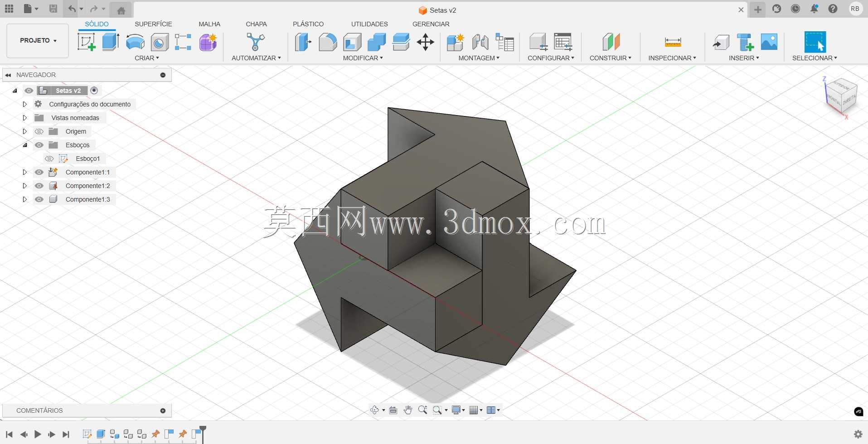
Task: Click the Insert Derive icon
Action: click(721, 42)
